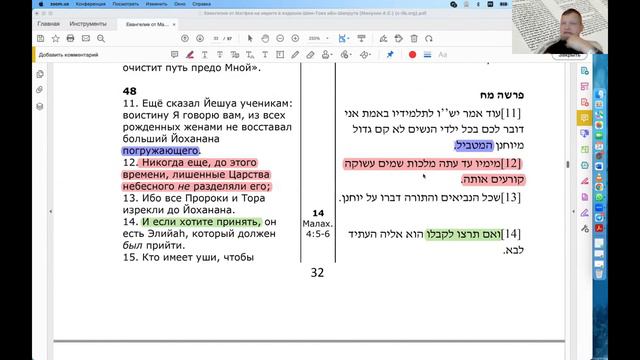Select the Евангелие от Ма... document tab
Image resolution: width=640 pixels, height=360 pixels.
[147, 24]
